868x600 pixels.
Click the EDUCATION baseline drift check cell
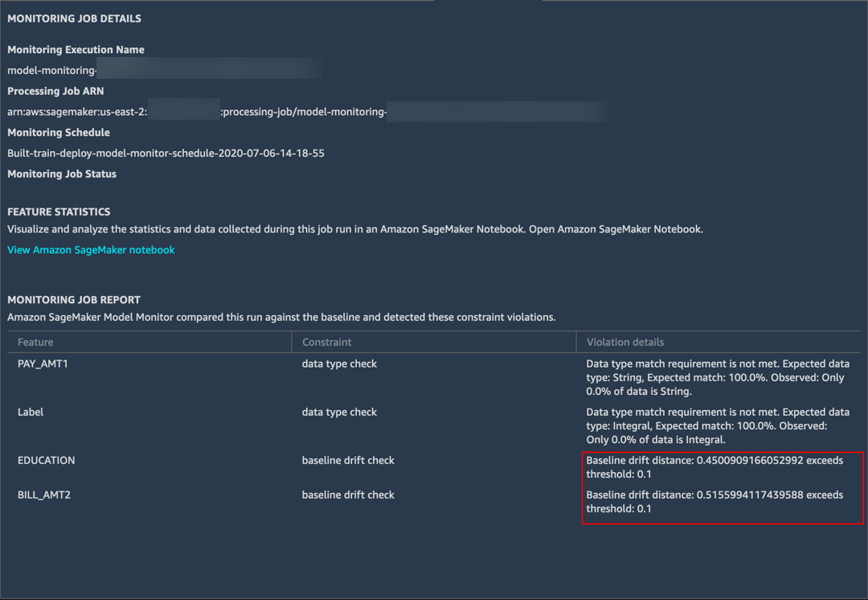coord(348,461)
